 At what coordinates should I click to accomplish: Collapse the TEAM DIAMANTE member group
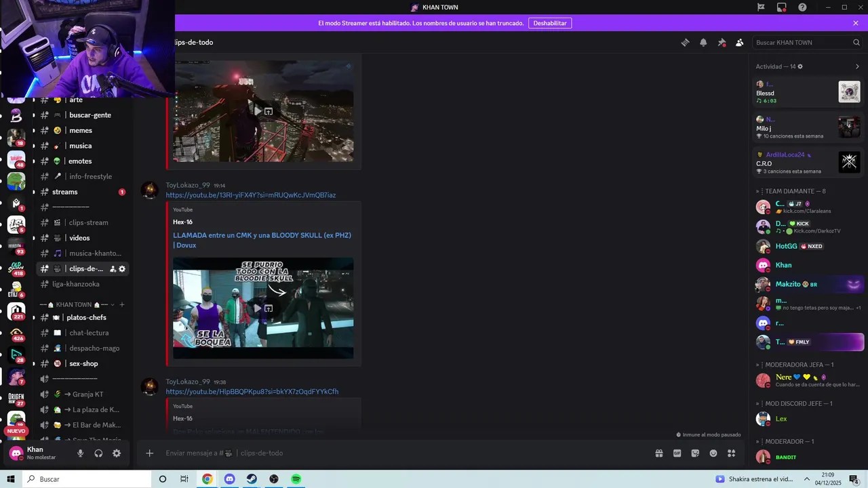[791, 191]
